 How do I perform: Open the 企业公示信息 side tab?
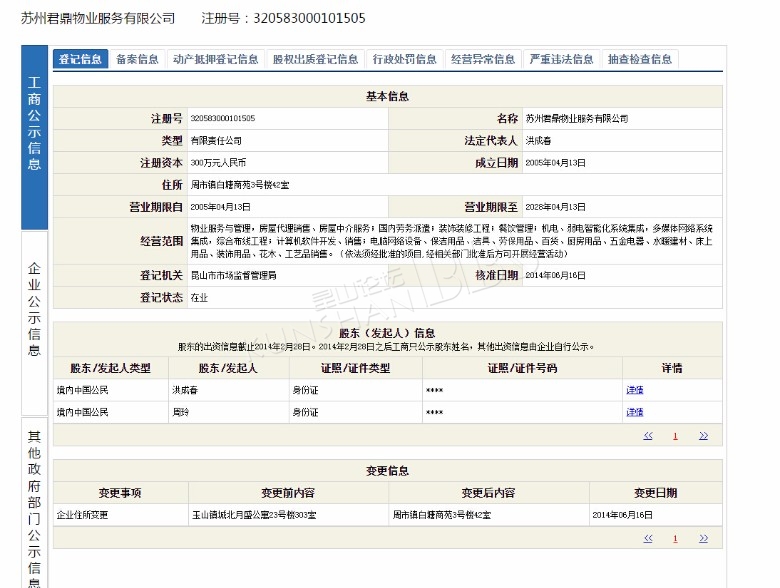[34, 323]
